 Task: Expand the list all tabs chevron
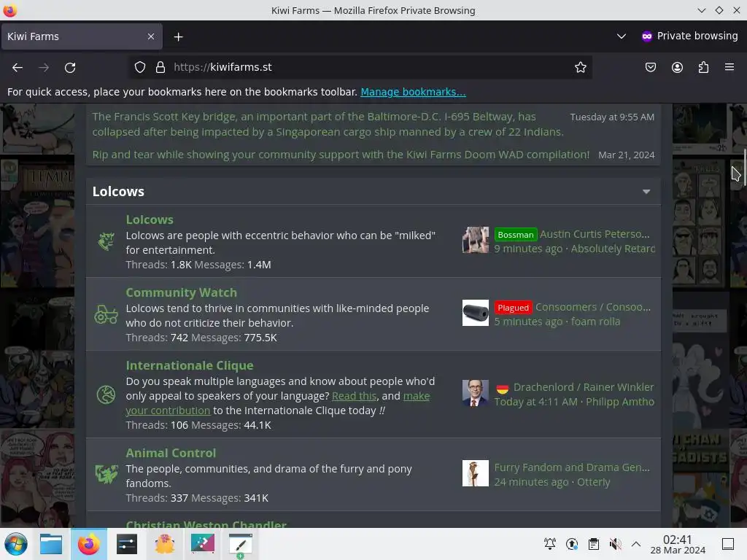pos(622,36)
